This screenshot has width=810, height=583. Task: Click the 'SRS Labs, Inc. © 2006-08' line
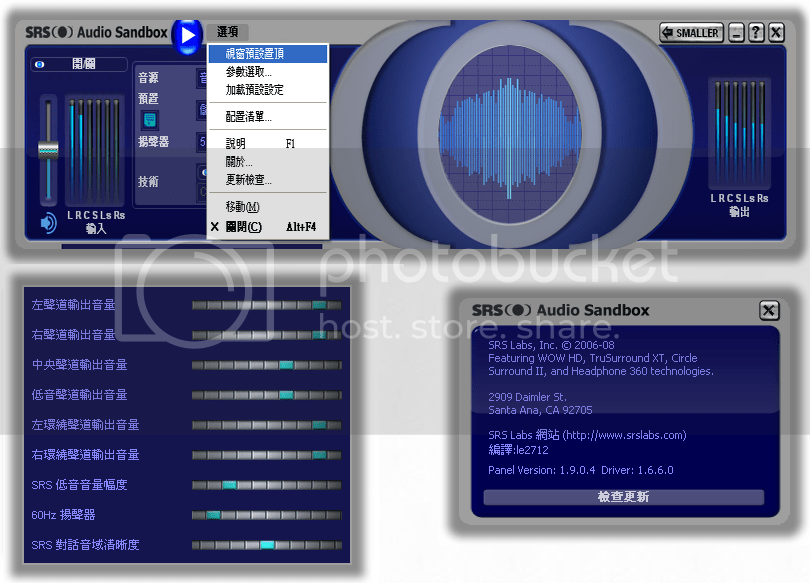tap(551, 345)
